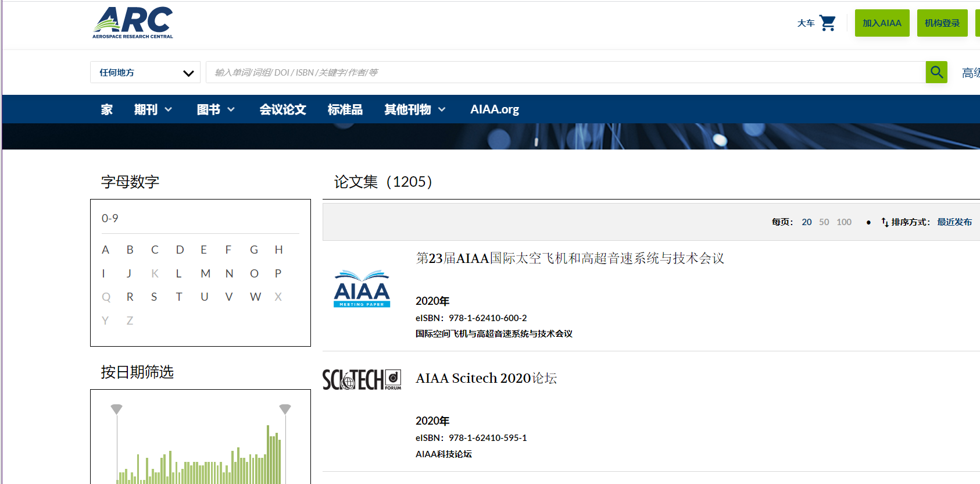Viewport: 980px width, 484px height.
Task: Filter proceedings by letter U
Action: (205, 297)
